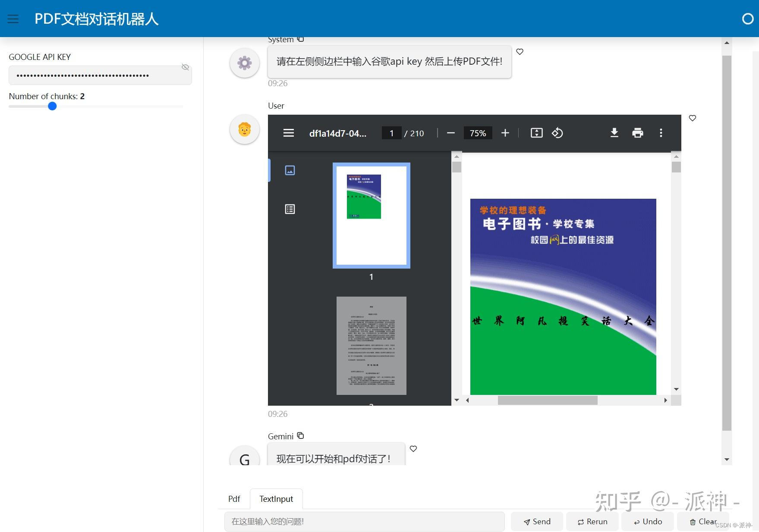Click the fit-to-page icon
Viewport: 759px width, 532px height.
coord(536,133)
